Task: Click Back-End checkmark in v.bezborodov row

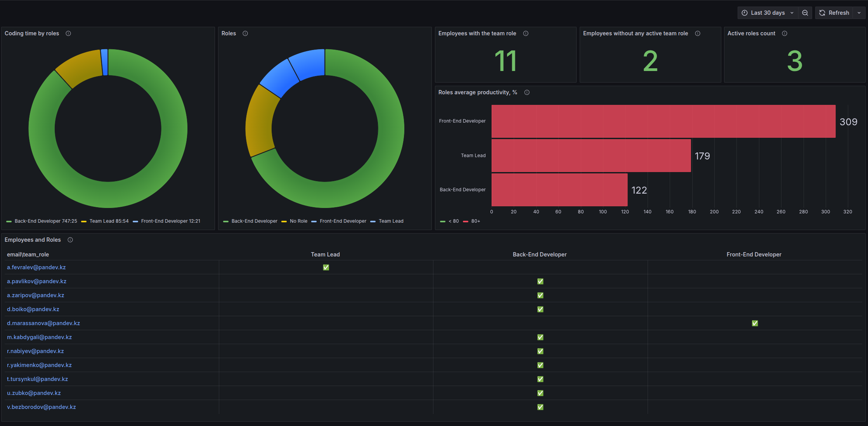Action: 540,407
